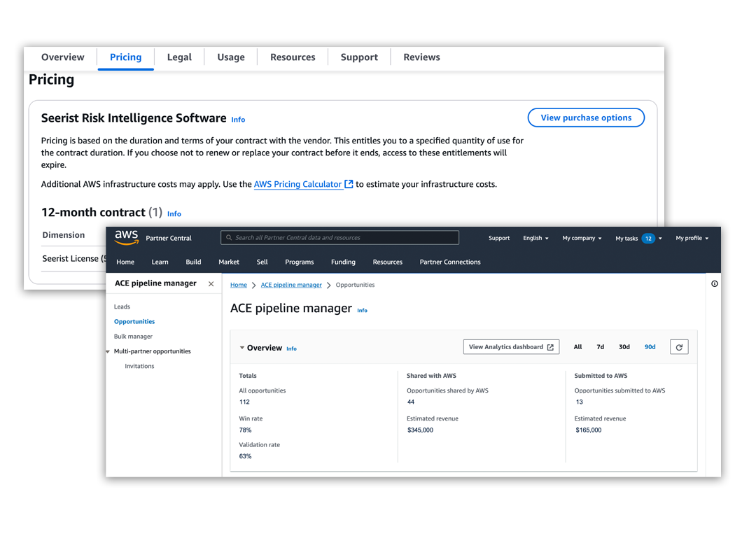Click View Analytics dashboard button

coord(511,347)
